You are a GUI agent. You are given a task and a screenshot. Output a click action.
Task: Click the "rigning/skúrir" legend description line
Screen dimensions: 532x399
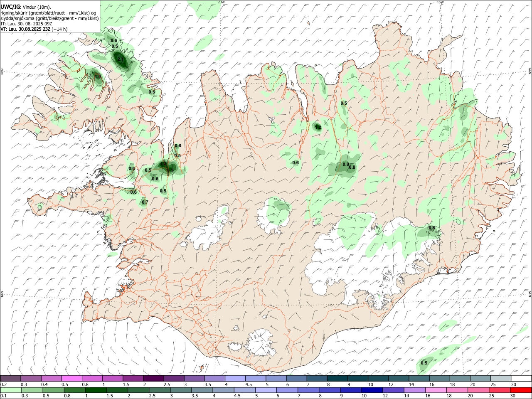pos(48,13)
